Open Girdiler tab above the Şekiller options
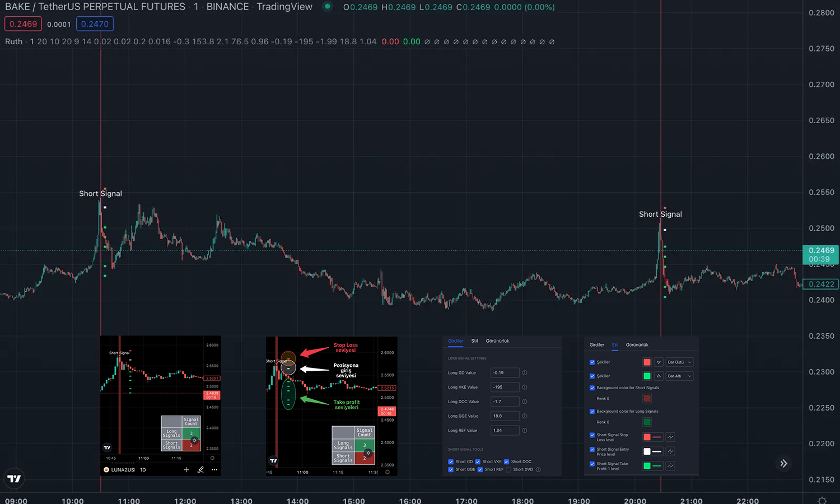This screenshot has height=504, width=840. pyautogui.click(x=597, y=345)
